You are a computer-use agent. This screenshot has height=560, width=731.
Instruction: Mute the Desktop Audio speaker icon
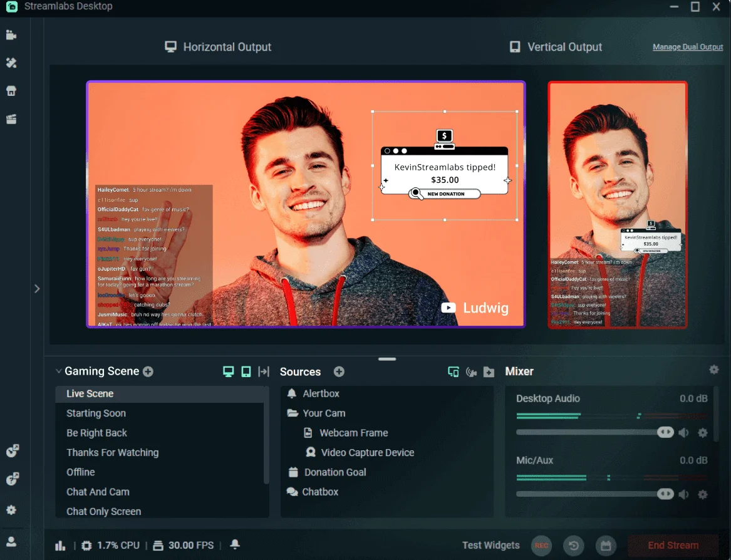[683, 433]
